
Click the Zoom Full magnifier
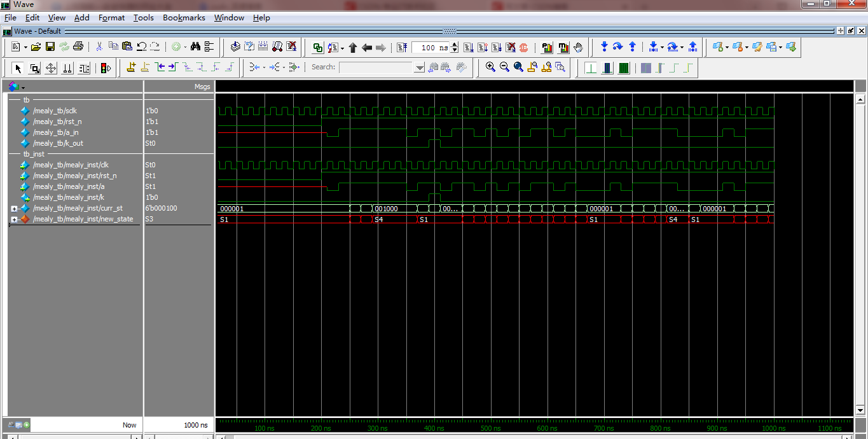tap(518, 67)
